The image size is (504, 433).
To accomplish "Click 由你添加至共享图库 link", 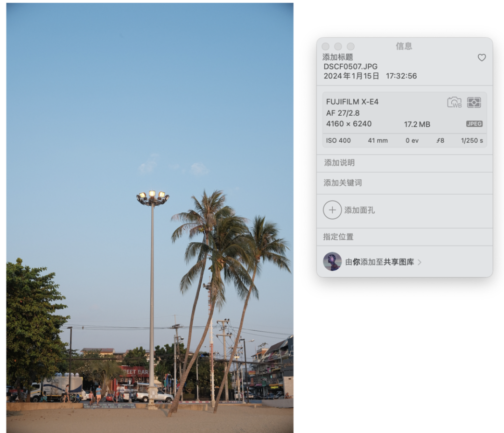I will pos(379,262).
